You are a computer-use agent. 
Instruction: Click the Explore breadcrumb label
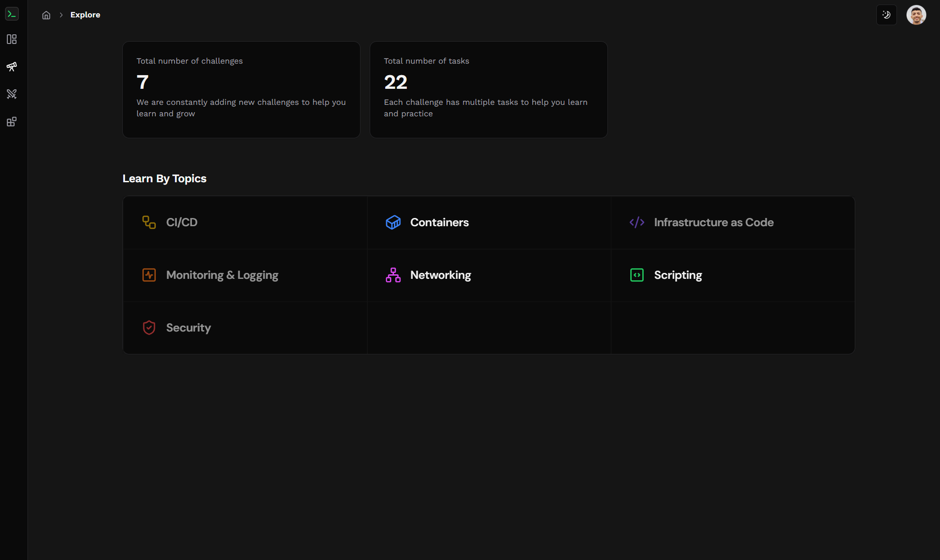(x=85, y=15)
